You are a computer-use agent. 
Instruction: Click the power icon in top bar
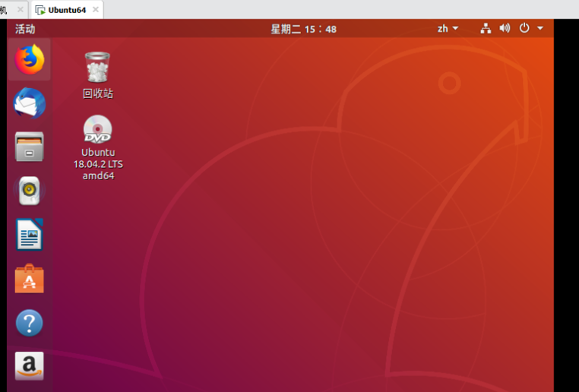coord(524,28)
